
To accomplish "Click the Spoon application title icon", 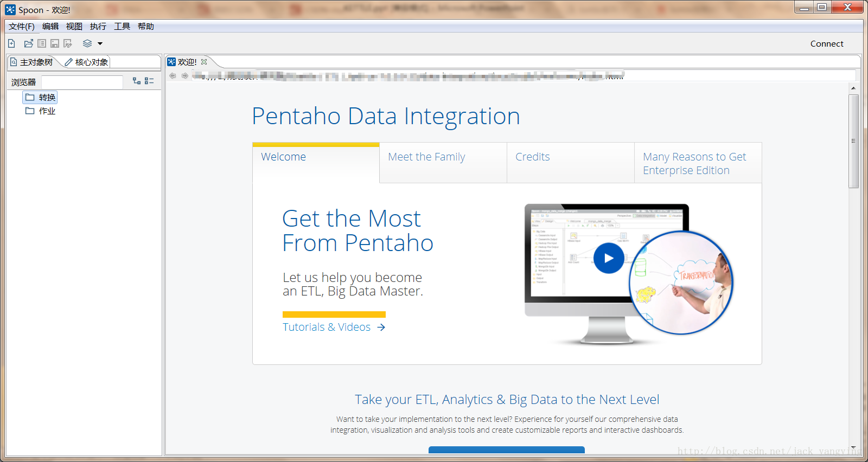I will [10, 10].
